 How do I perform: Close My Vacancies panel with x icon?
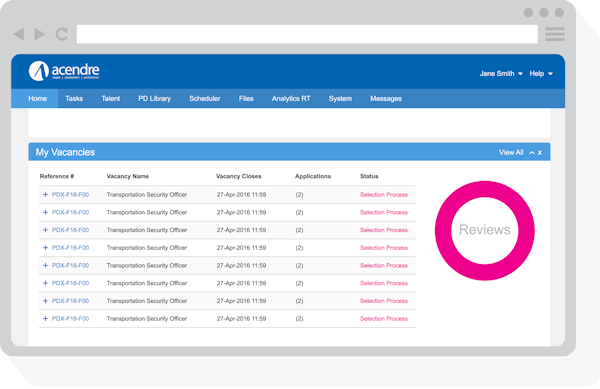(x=540, y=153)
